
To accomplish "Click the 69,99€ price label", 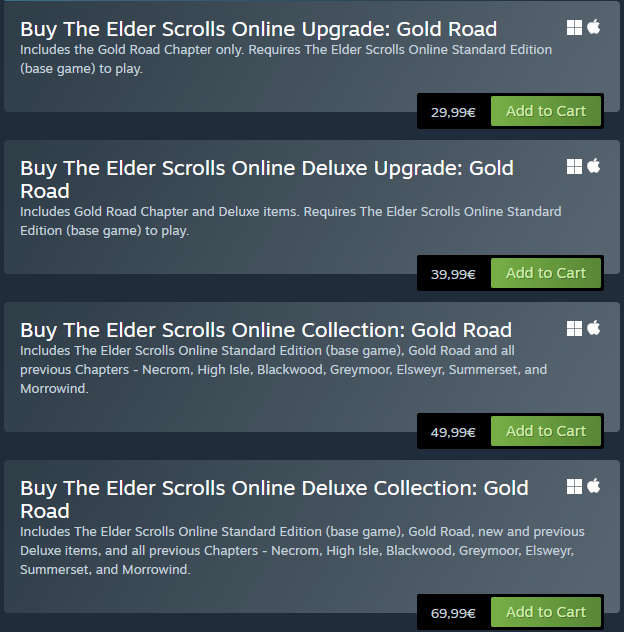I will pyautogui.click(x=453, y=613).
